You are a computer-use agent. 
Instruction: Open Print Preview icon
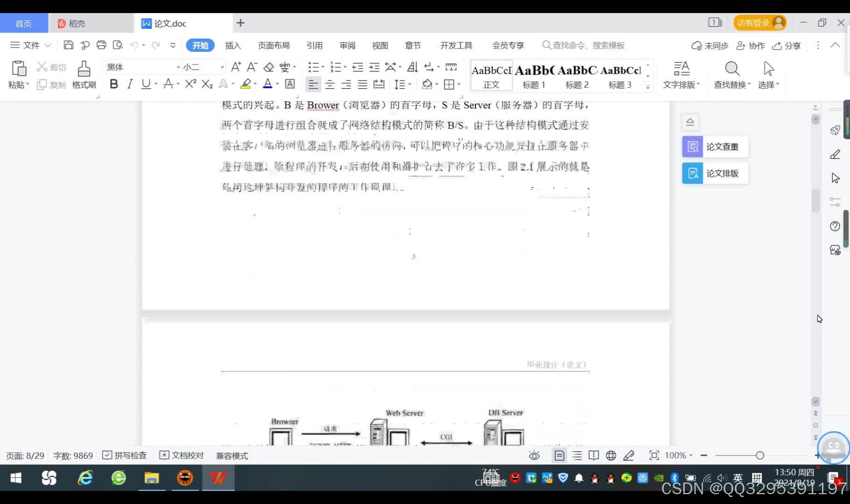pyautogui.click(x=118, y=45)
